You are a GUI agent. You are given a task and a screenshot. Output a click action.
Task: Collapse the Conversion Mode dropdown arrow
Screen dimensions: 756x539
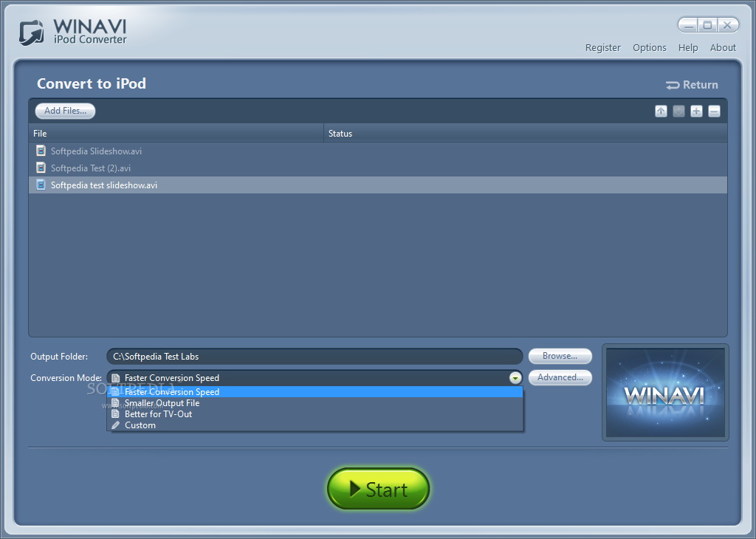coord(515,378)
